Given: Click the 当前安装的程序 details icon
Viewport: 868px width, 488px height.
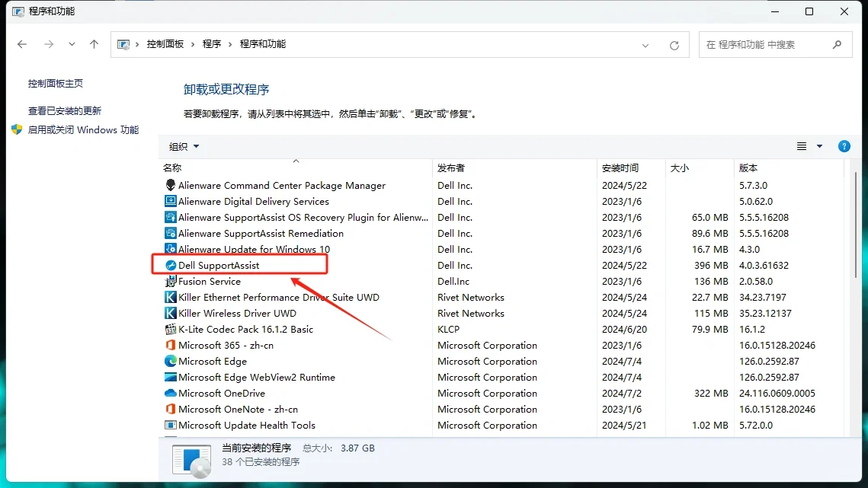Looking at the screenshot, I should (x=191, y=461).
